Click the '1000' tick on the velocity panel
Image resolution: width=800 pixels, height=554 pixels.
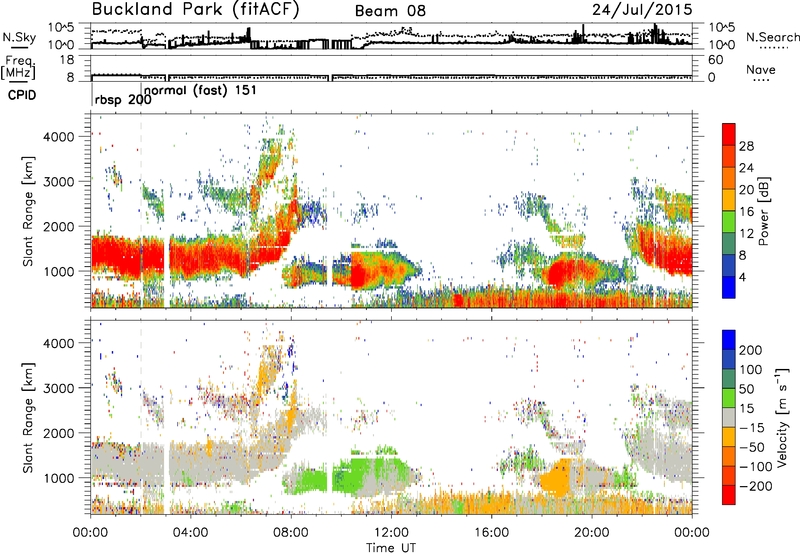pos(58,478)
